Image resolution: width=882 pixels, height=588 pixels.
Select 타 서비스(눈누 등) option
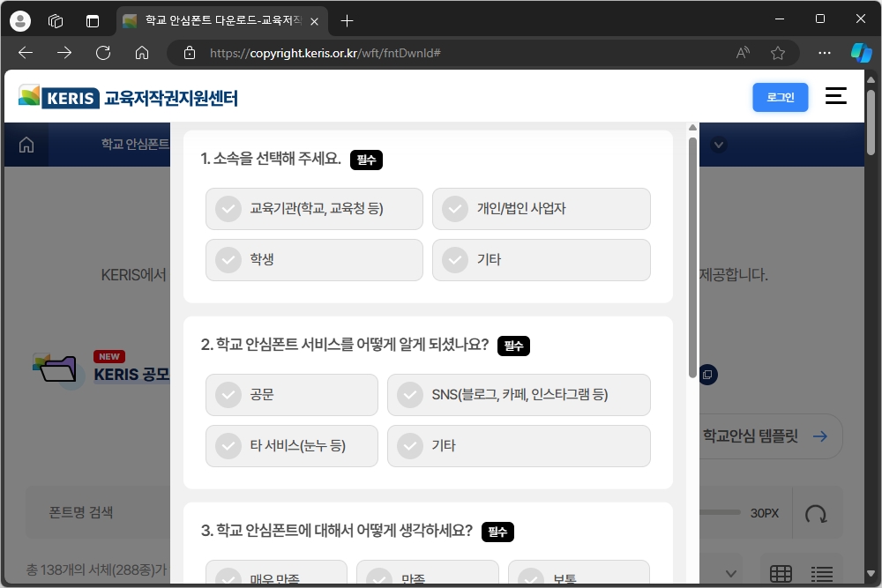pyautogui.click(x=291, y=446)
